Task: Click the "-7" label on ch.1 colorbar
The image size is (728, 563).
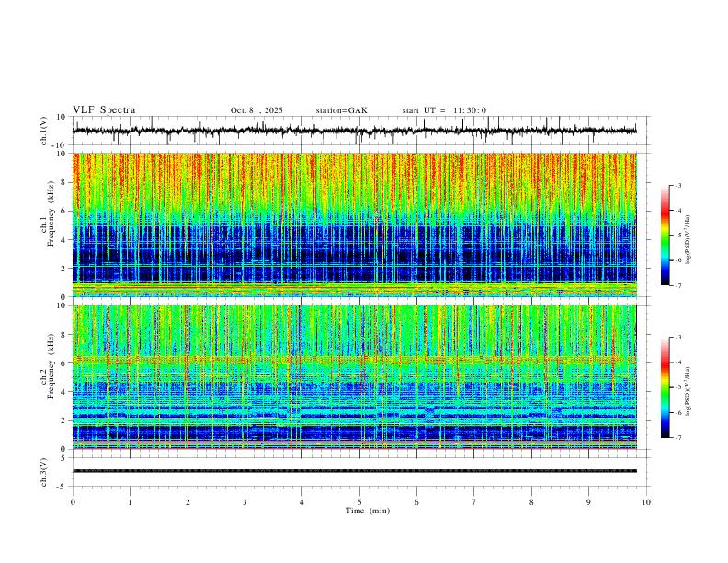Action: click(677, 286)
